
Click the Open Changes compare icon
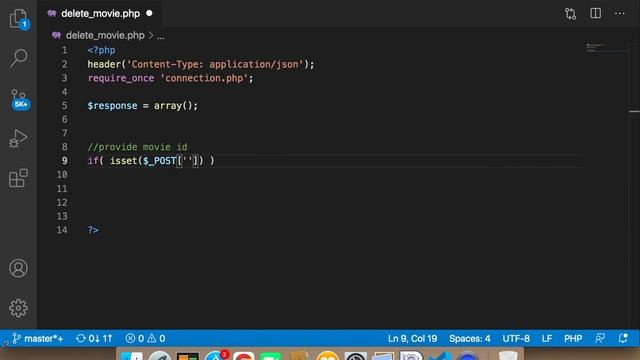click(x=570, y=13)
